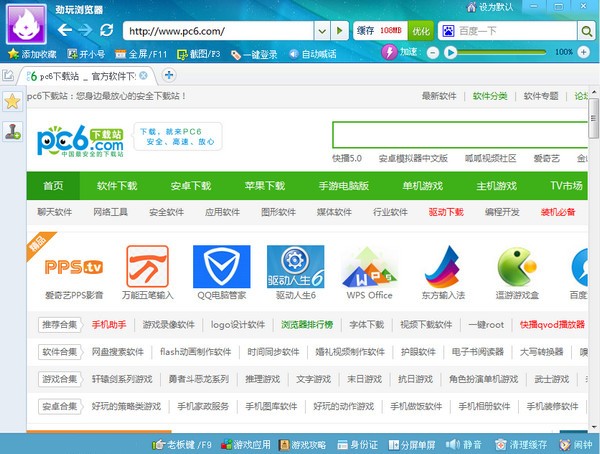Viewport: 600px width, 454px height.
Task: Toggle 静音 mute speaker
Action: (463, 444)
